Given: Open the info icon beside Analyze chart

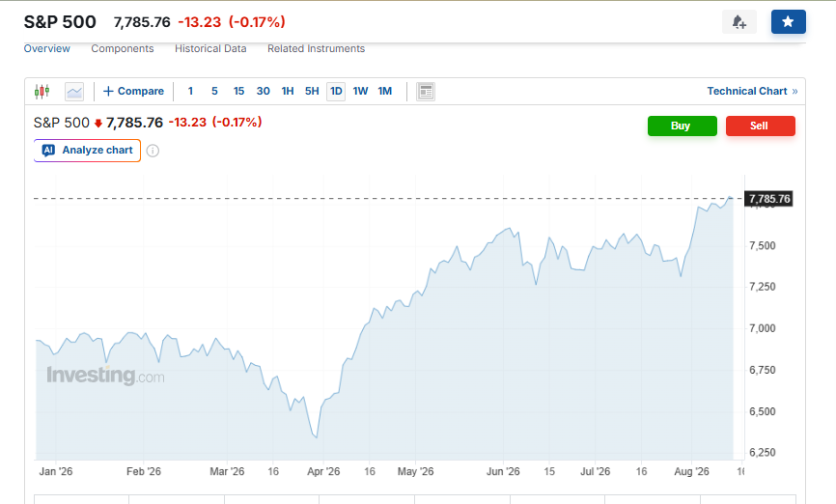Looking at the screenshot, I should 153,151.
